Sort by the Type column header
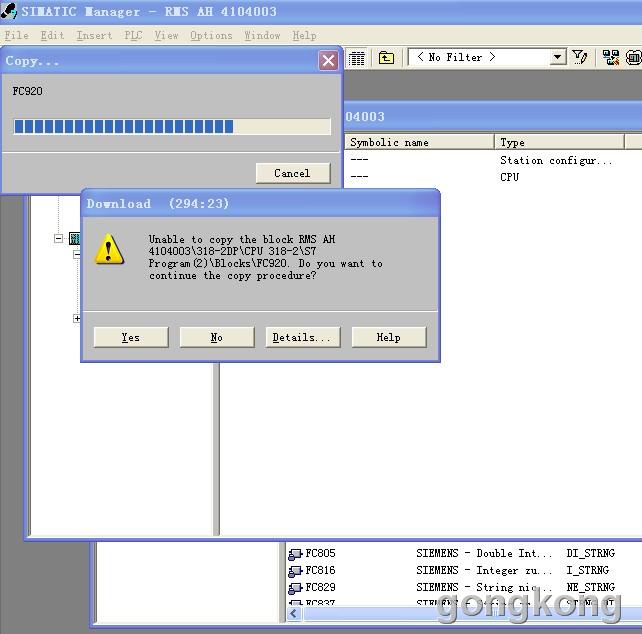The width and height of the screenshot is (642, 634). (x=559, y=142)
